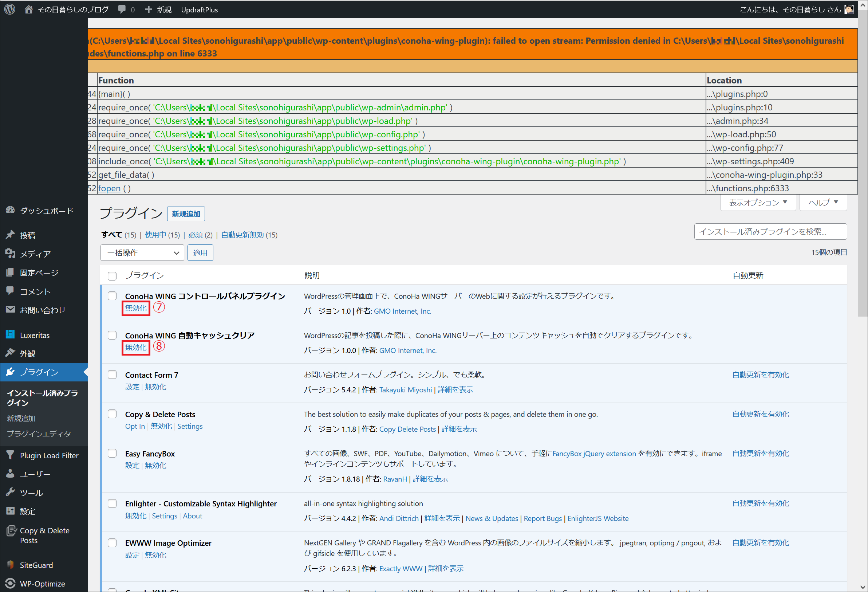Open Report Bugs link for Enlighter
868x592 pixels.
pyautogui.click(x=543, y=519)
